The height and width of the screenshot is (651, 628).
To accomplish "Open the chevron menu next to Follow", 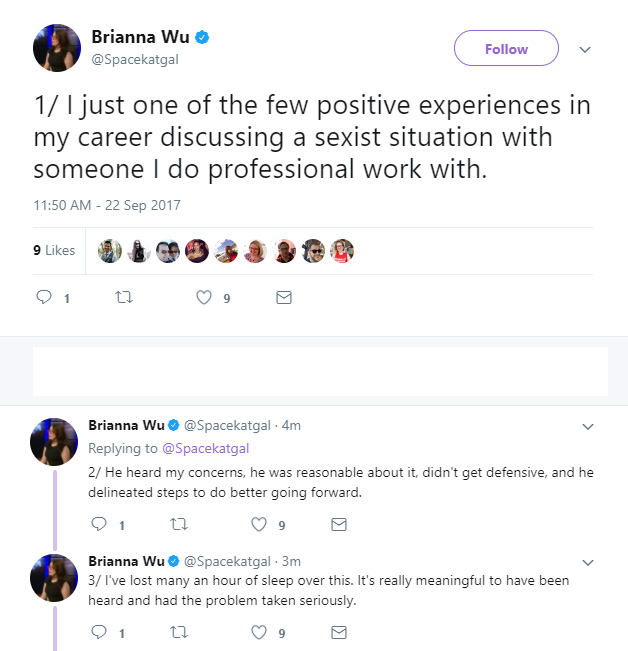I will point(585,50).
